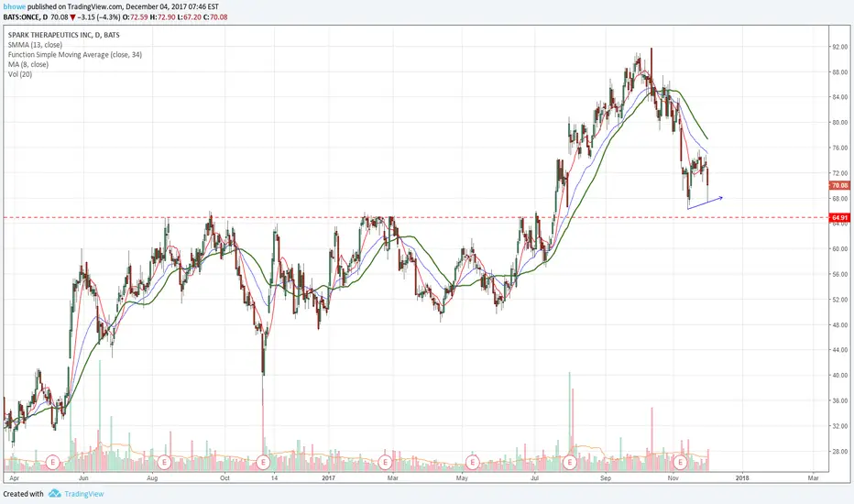Viewport: 854px width, 504px height.
Task: Click the SMMA (13, close) indicator legend
Action: point(35,45)
